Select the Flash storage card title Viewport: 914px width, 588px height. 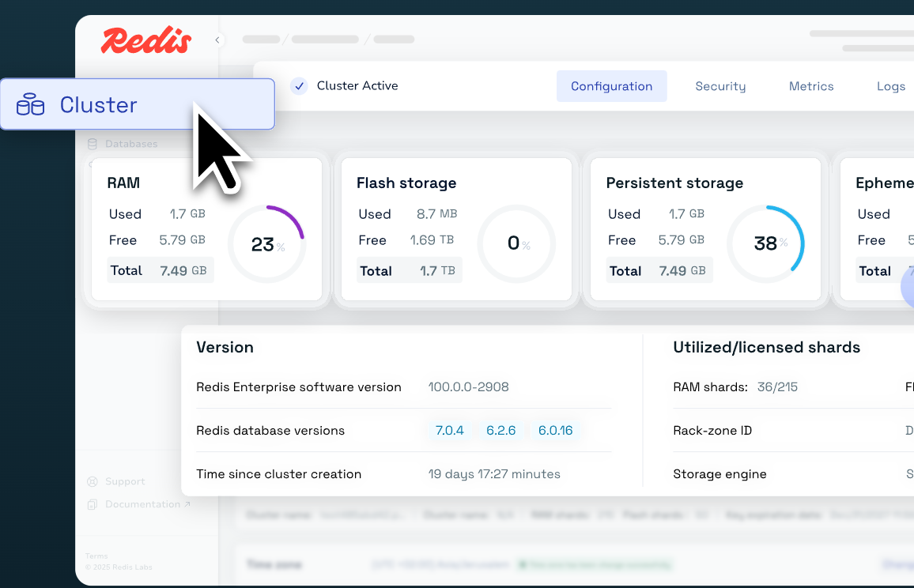pyautogui.click(x=406, y=183)
